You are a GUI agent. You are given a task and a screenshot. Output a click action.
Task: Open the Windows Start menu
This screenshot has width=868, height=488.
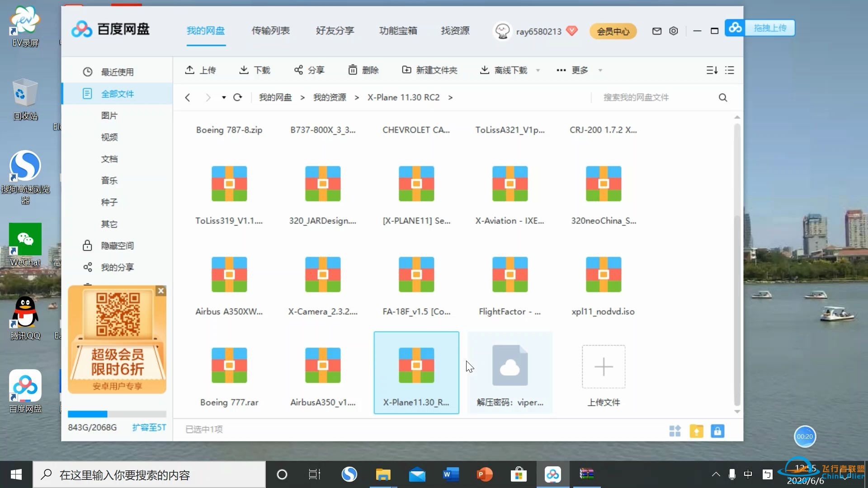pos(16,474)
